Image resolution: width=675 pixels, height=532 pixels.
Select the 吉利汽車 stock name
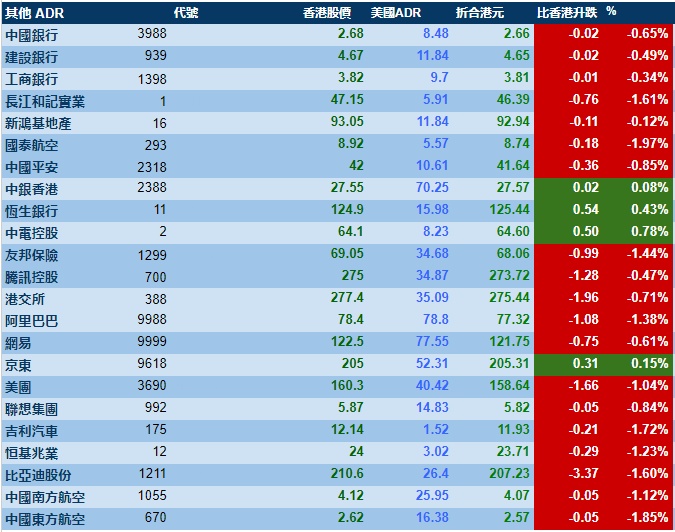point(31,431)
